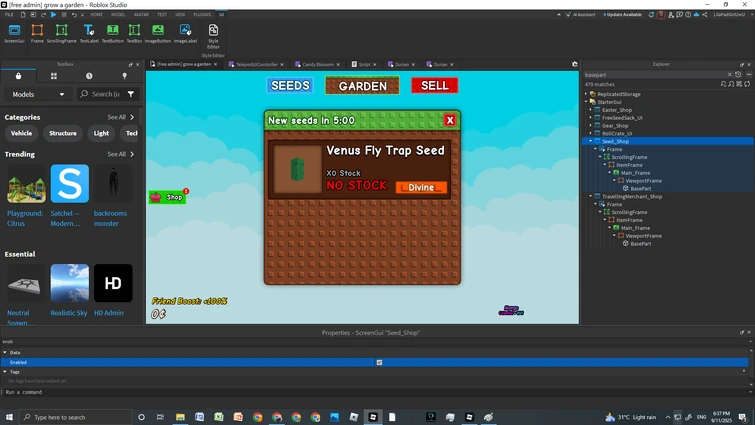
Task: Collapse the Seed_Shop tree item
Action: tap(591, 141)
